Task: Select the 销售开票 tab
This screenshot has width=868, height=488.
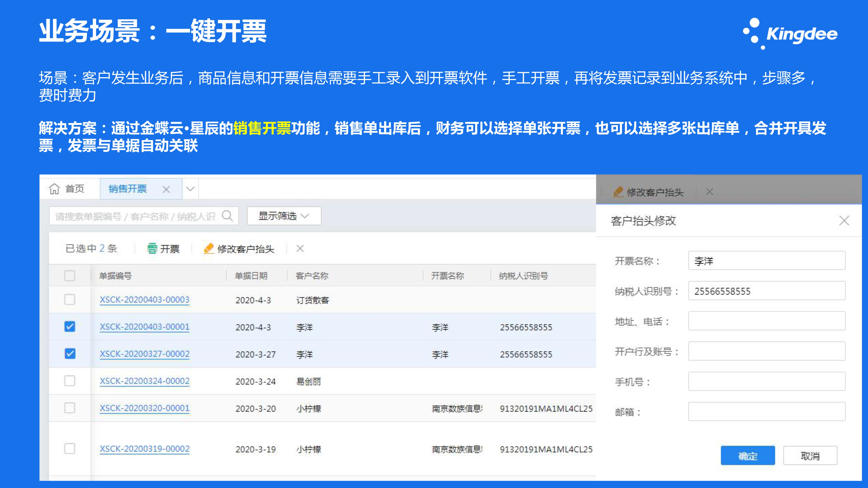Action: (128, 189)
